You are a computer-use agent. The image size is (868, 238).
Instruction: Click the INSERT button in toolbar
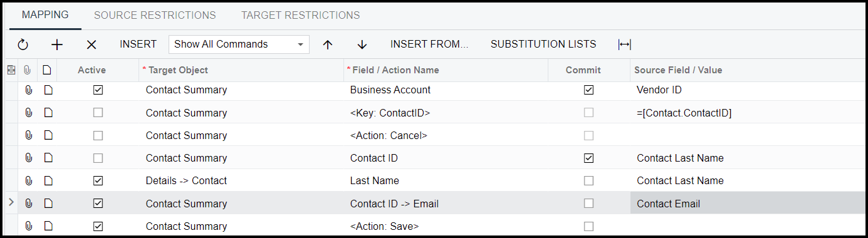pyautogui.click(x=138, y=44)
